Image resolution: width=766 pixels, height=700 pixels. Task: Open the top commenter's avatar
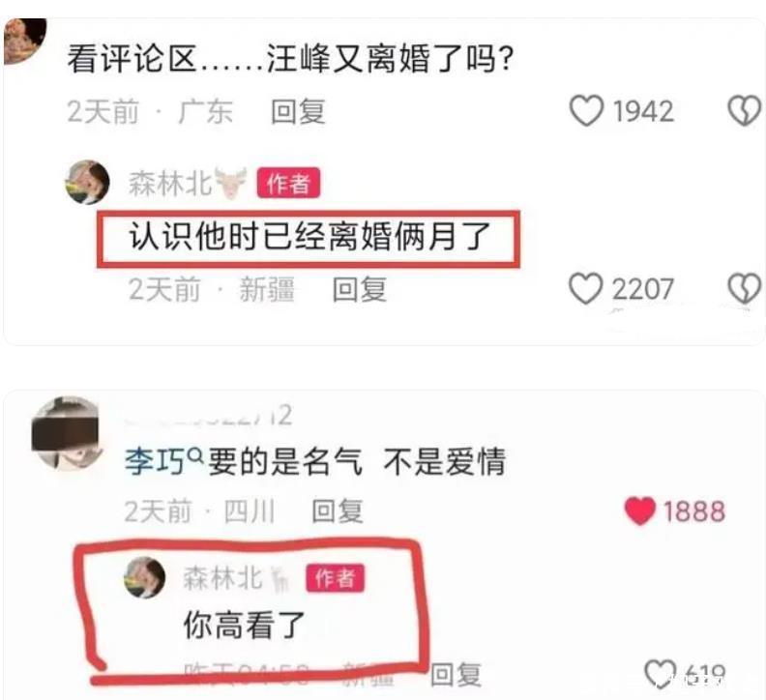pyautogui.click(x=24, y=40)
